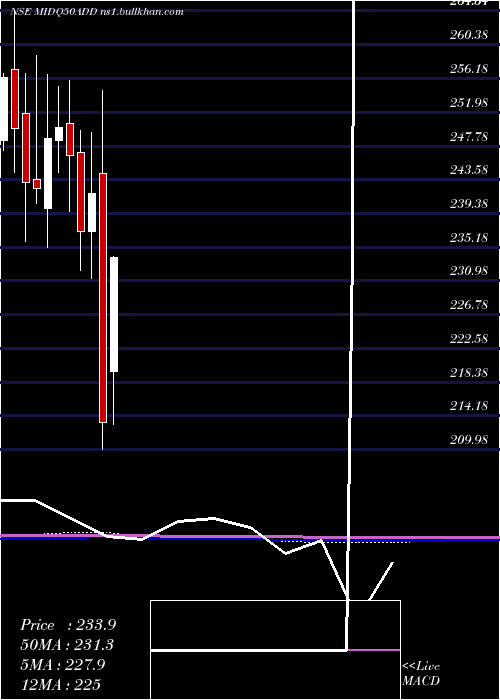Select the 218.38 price axis label
This screenshot has height=700, width=500.
[469, 373]
